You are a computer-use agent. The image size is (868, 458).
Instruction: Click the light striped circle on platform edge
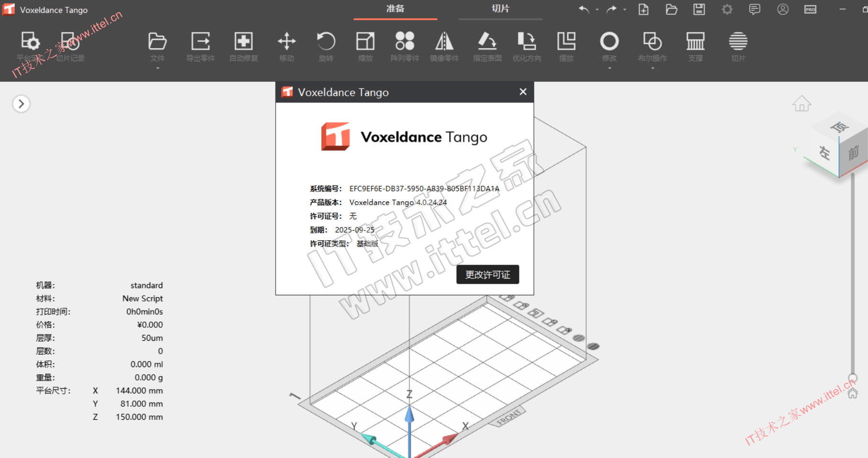coord(579,338)
